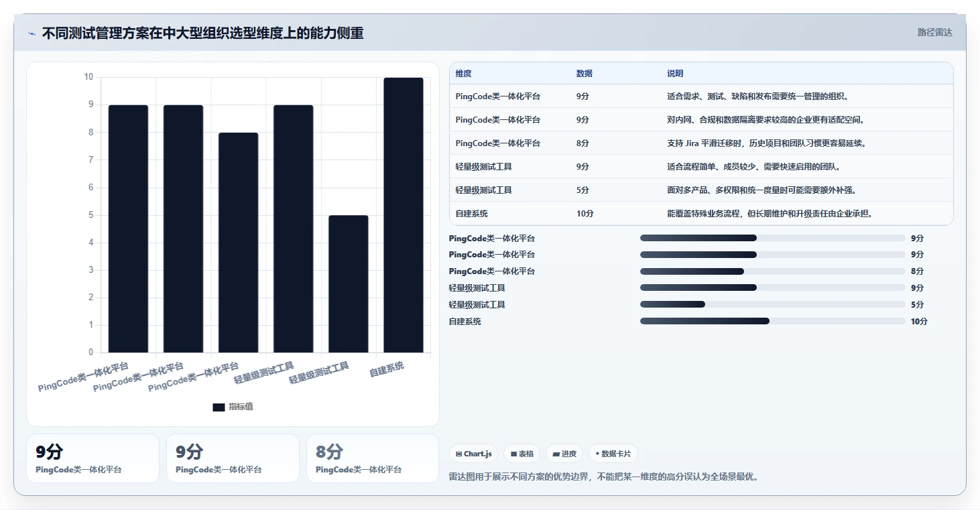980x510 pixels.
Task: Click the large 8分 number in the data card
Action: coord(329,451)
